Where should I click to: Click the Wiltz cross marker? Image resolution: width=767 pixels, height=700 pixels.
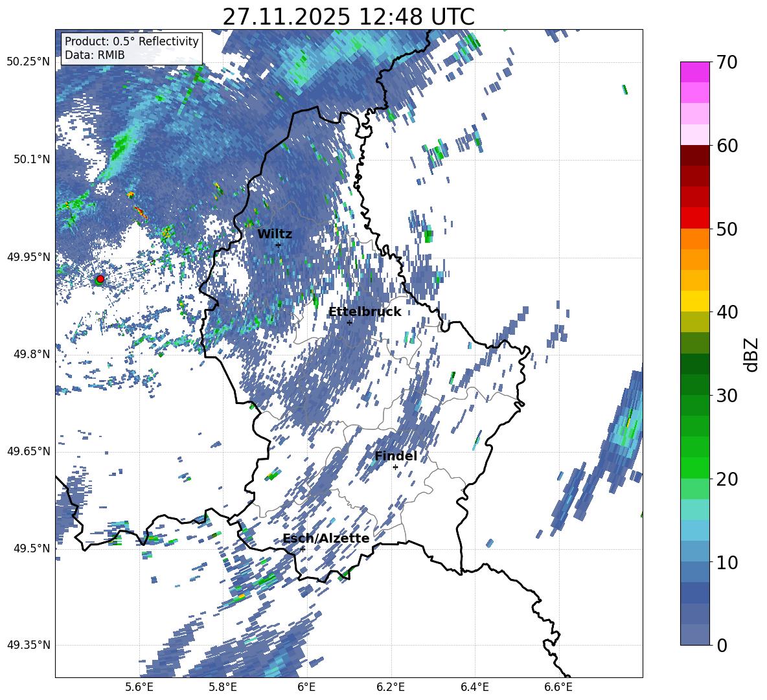[x=279, y=245]
